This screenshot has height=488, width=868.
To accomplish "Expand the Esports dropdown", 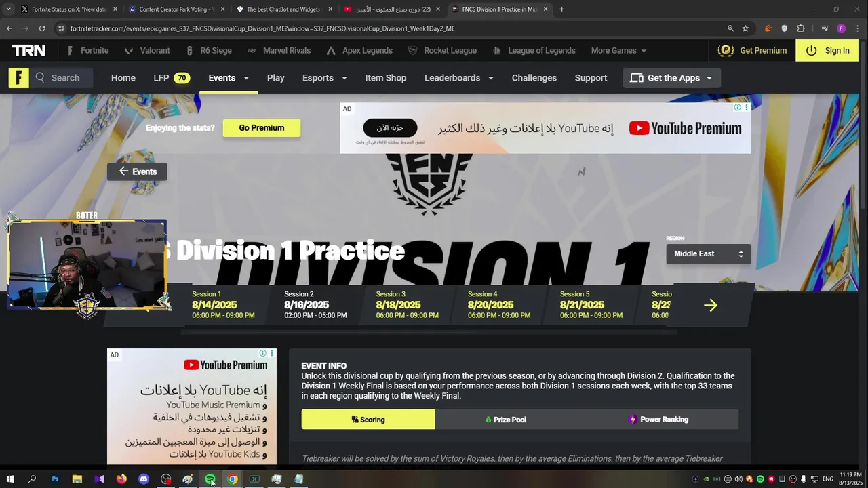I will (x=325, y=78).
